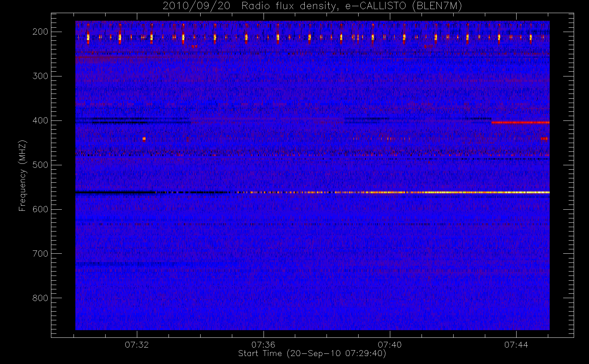Click the 800 frequency tick label
589x364 pixels.
(x=40, y=298)
